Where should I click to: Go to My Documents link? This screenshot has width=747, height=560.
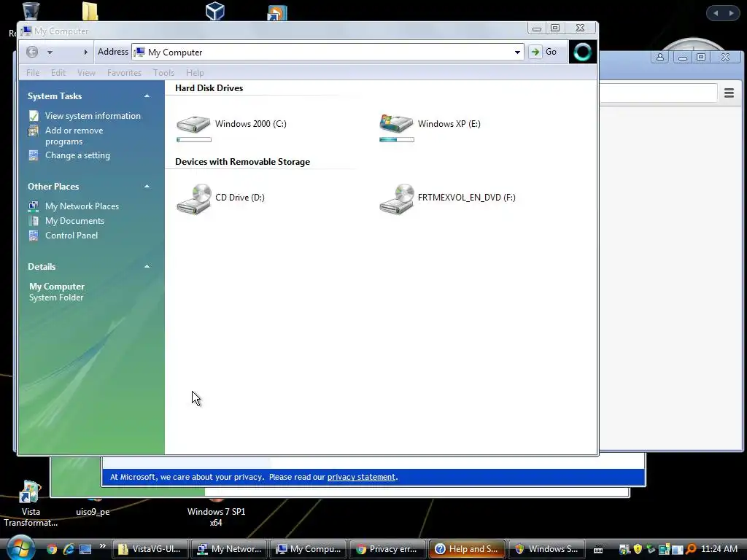click(x=75, y=221)
